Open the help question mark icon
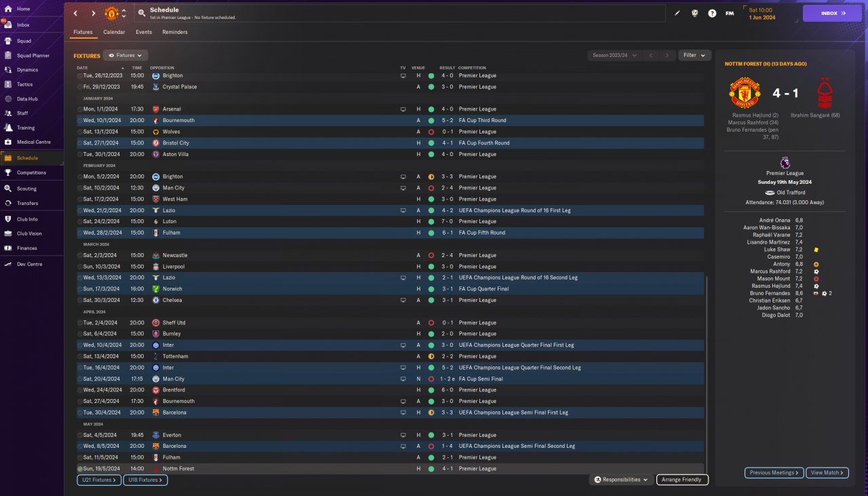The width and height of the screenshot is (868, 496). pyautogui.click(x=712, y=13)
